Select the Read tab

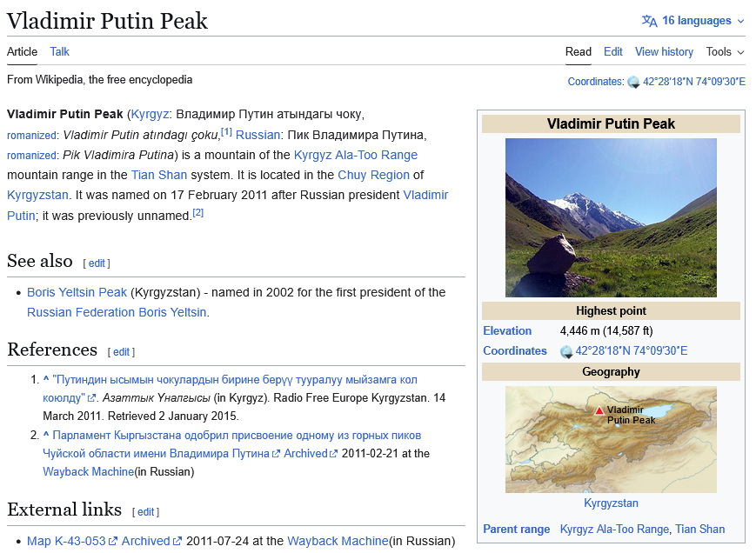pos(578,52)
